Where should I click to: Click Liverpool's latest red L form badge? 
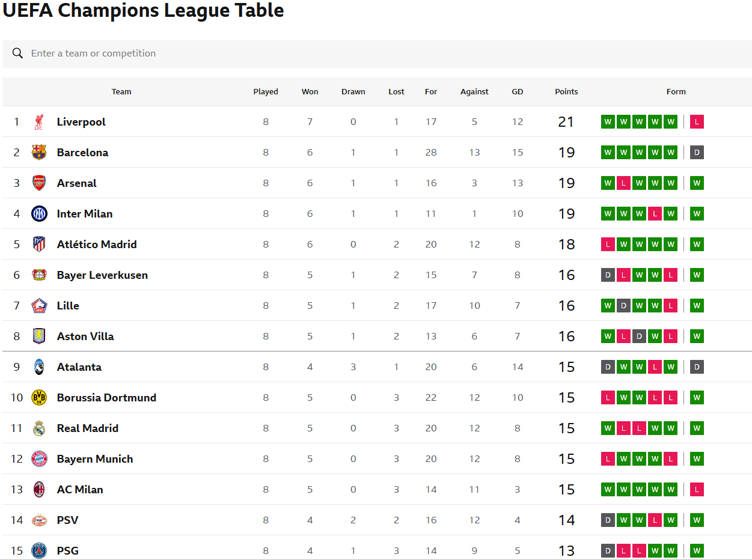pos(697,122)
